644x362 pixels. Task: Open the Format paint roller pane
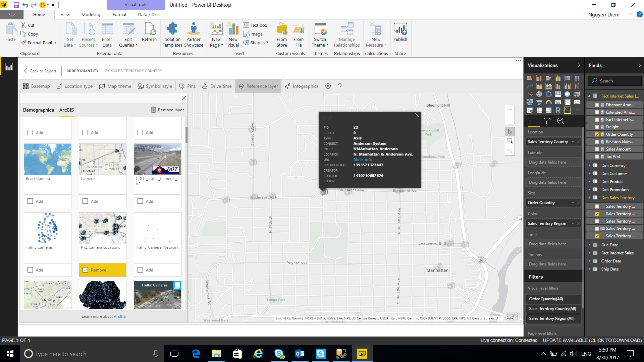(547, 121)
